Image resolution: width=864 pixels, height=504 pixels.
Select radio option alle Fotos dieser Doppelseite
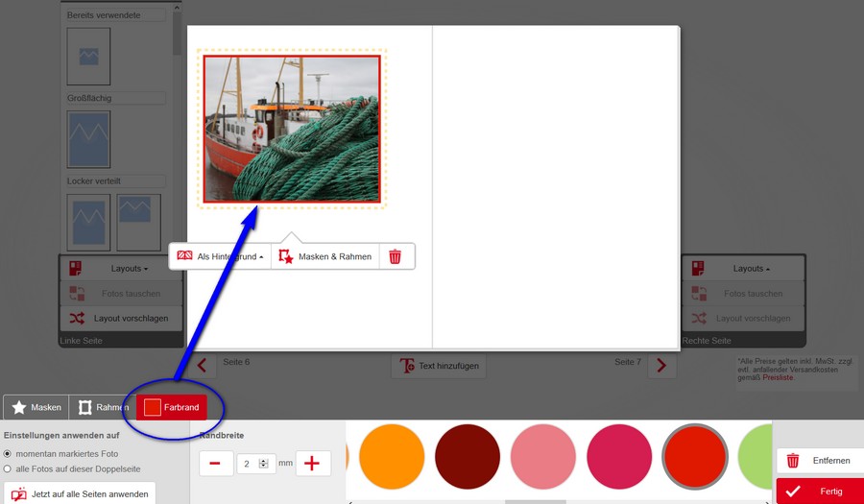[x=7, y=468]
